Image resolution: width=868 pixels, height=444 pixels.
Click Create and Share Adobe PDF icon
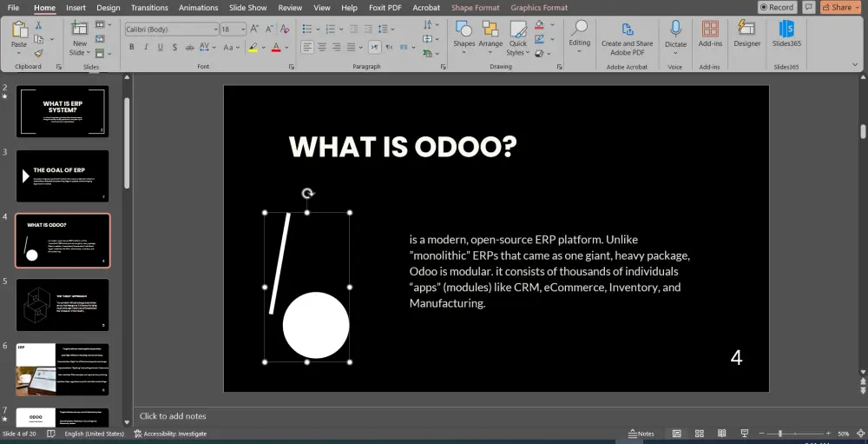pos(628,29)
